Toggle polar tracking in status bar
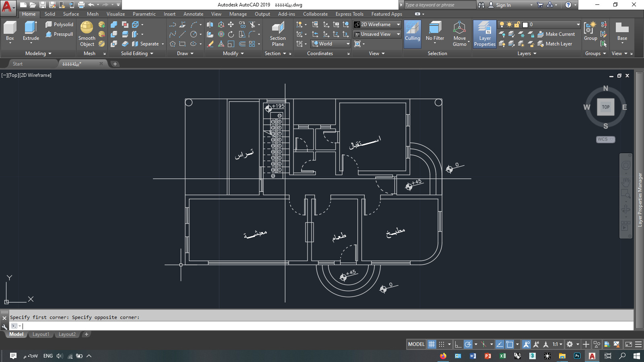Screen dimensions: 644x362 pos(468,344)
